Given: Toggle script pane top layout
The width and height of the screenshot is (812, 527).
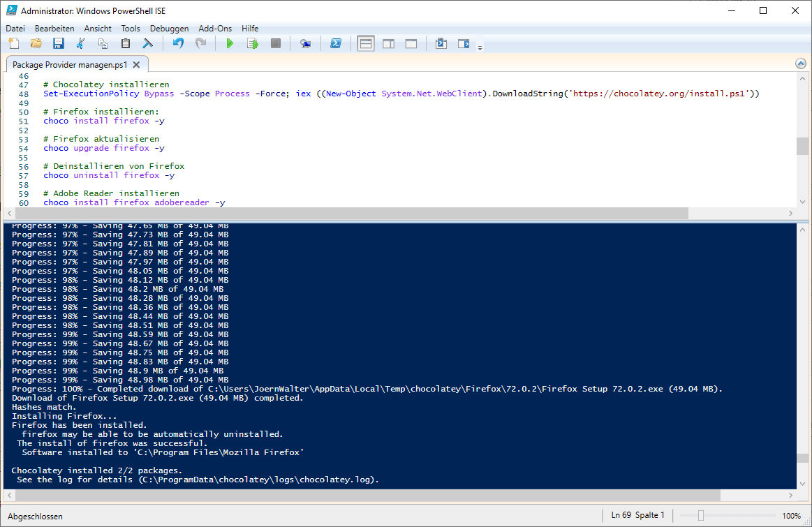Looking at the screenshot, I should pyautogui.click(x=366, y=44).
